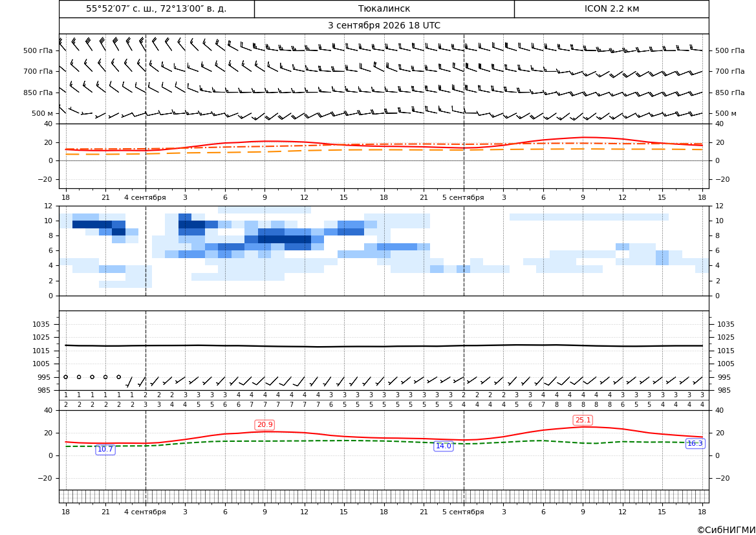Click the 500 м wind level label on left
The image size is (756, 535).
(x=43, y=113)
